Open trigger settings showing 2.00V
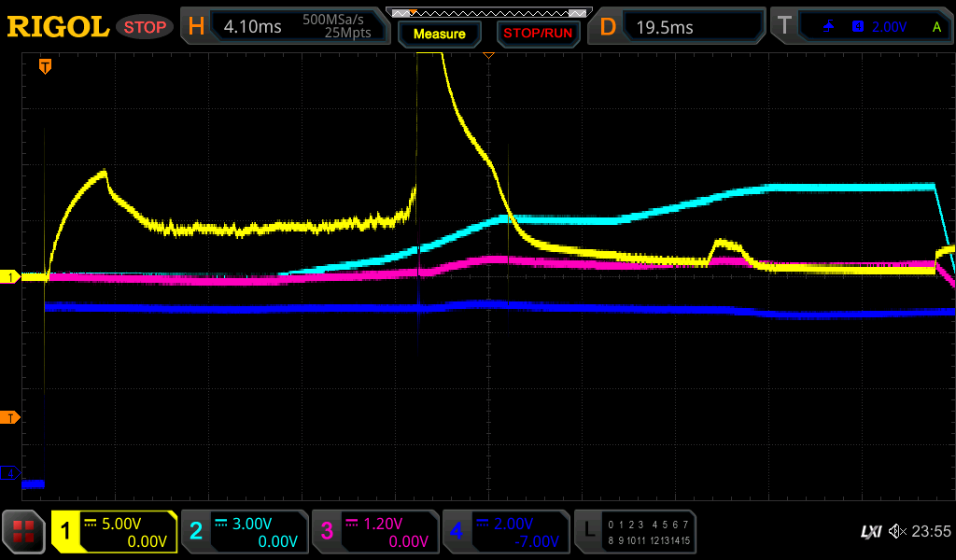 861,27
